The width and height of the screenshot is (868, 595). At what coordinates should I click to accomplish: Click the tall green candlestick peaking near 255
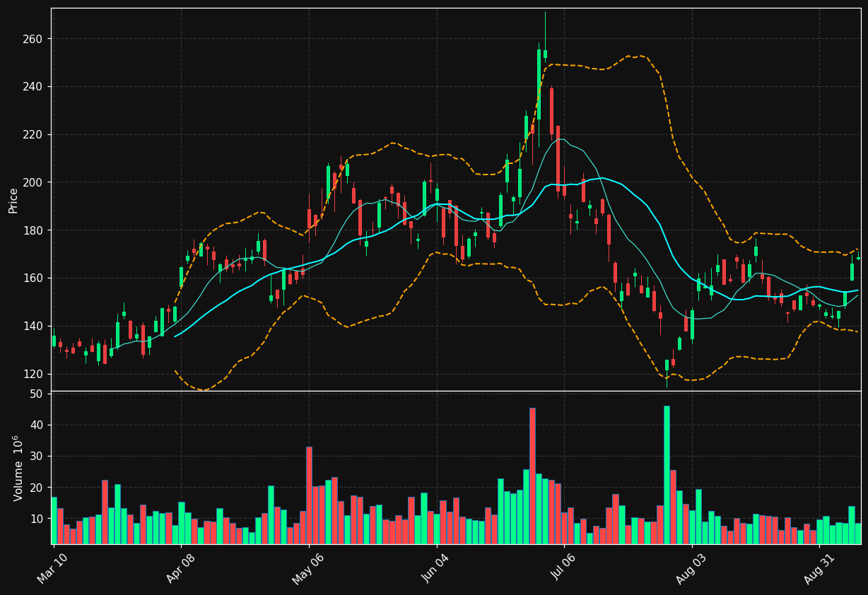point(539,95)
